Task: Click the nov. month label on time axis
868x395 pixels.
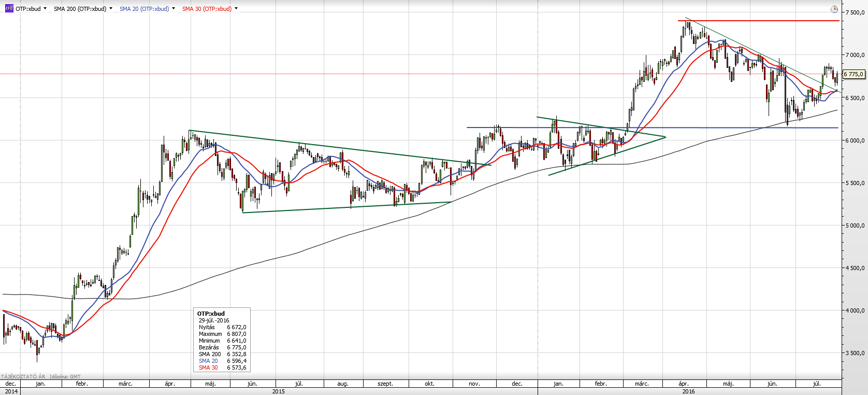Action: point(474,384)
